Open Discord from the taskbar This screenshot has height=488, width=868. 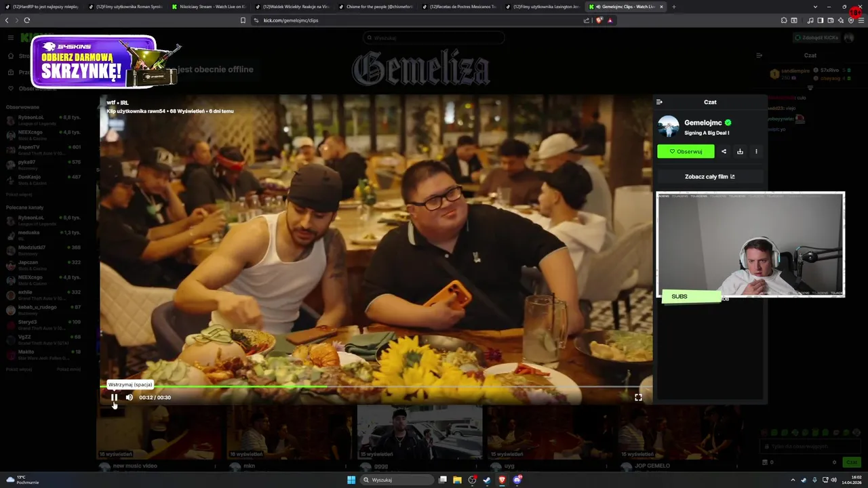pos(517,480)
